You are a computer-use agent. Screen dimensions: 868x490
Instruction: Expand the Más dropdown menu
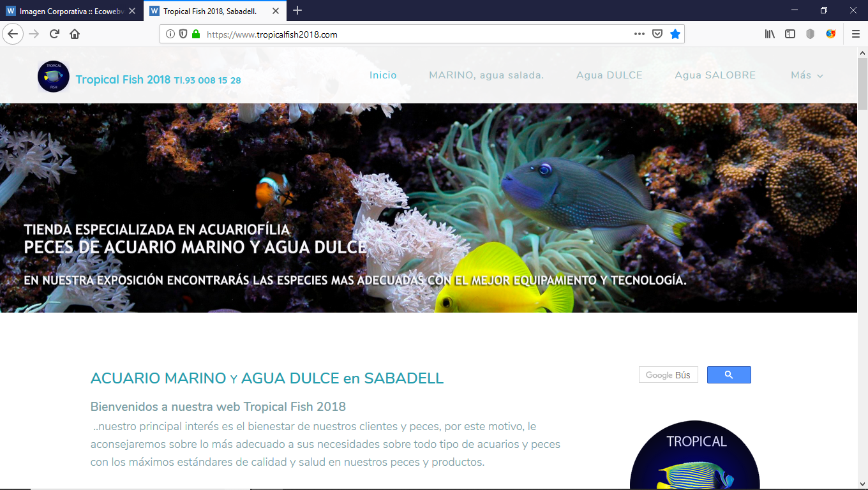(x=807, y=75)
